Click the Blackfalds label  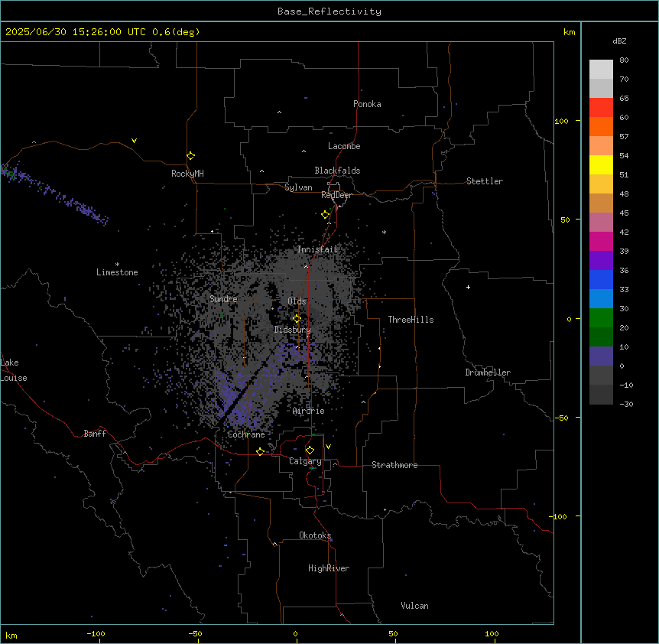click(337, 171)
